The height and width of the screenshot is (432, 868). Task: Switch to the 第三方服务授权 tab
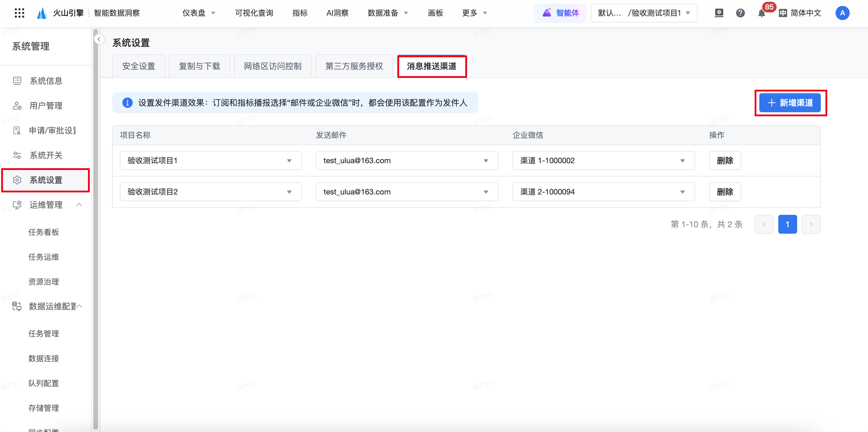(x=354, y=66)
